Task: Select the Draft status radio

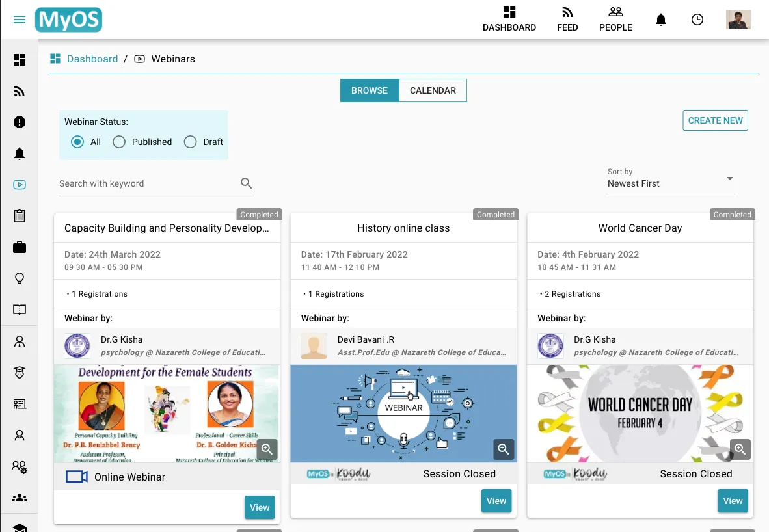Action: click(x=190, y=142)
